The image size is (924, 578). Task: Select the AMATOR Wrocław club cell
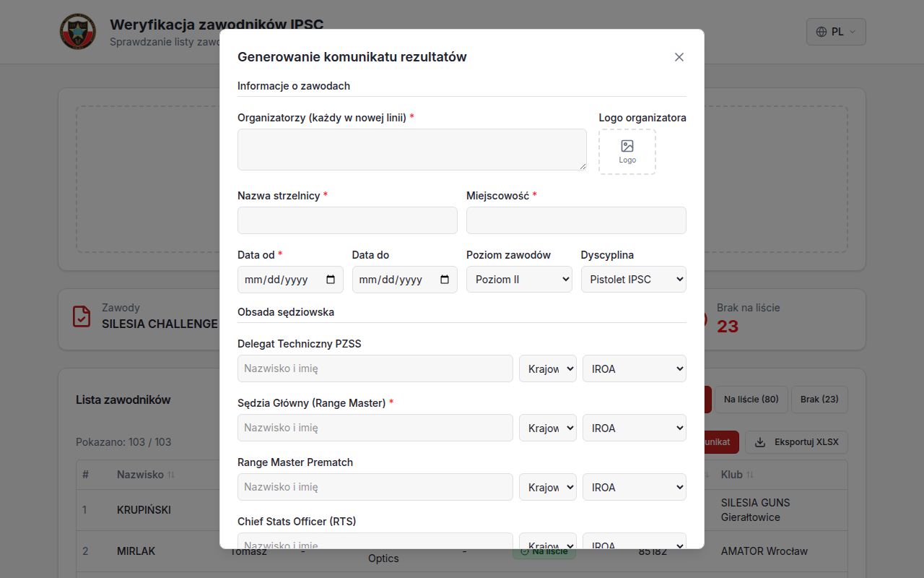[x=764, y=551]
